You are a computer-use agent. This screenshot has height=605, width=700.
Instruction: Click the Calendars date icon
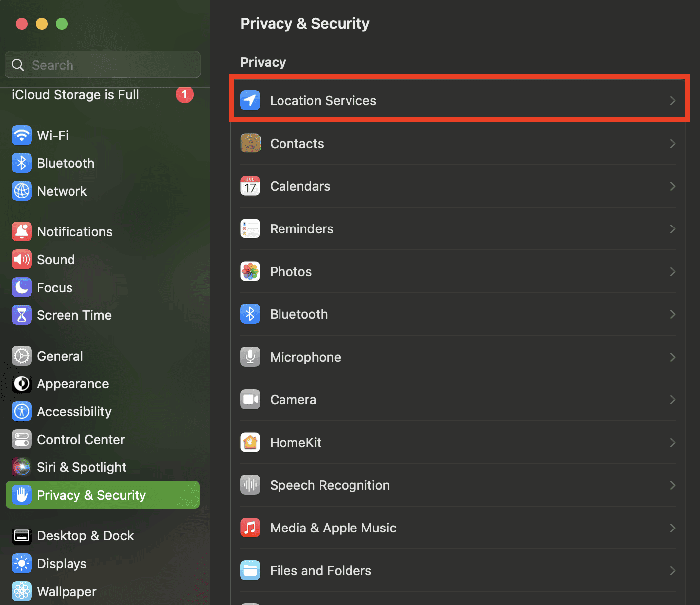tap(250, 186)
